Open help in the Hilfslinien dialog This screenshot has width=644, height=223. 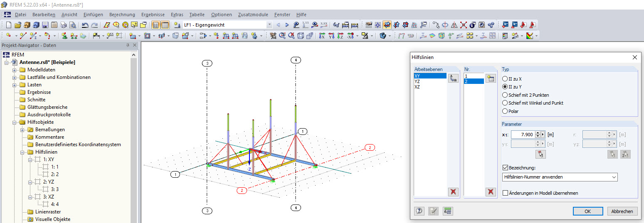(x=419, y=211)
